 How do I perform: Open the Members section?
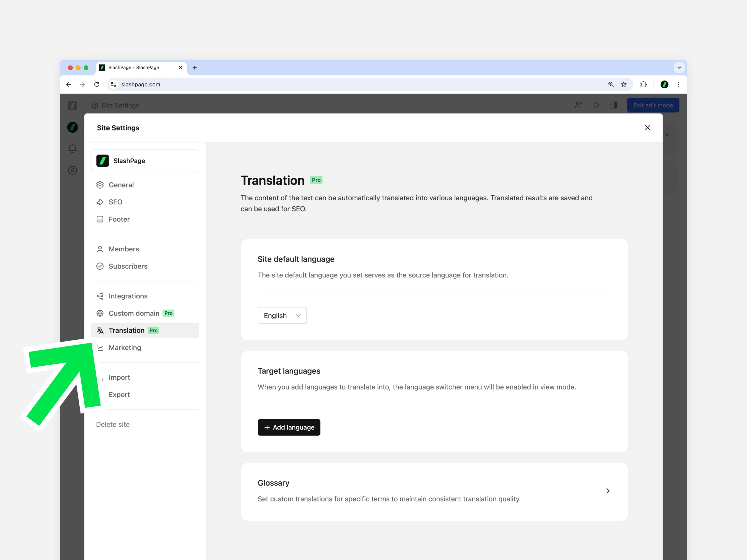[x=145, y=249]
